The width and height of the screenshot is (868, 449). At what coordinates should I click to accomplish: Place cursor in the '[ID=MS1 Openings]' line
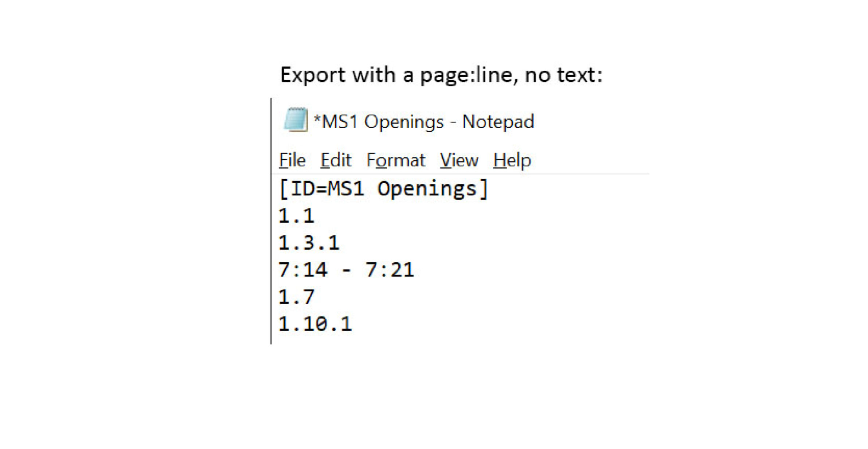(x=383, y=189)
